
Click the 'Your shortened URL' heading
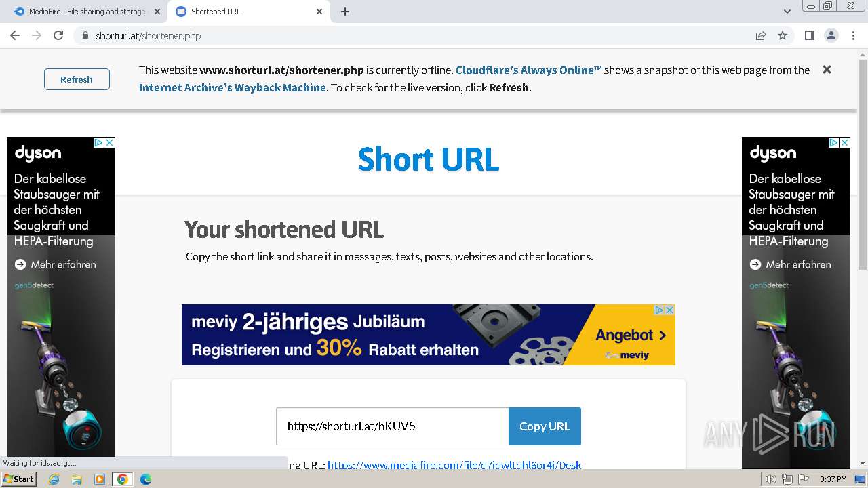click(284, 230)
